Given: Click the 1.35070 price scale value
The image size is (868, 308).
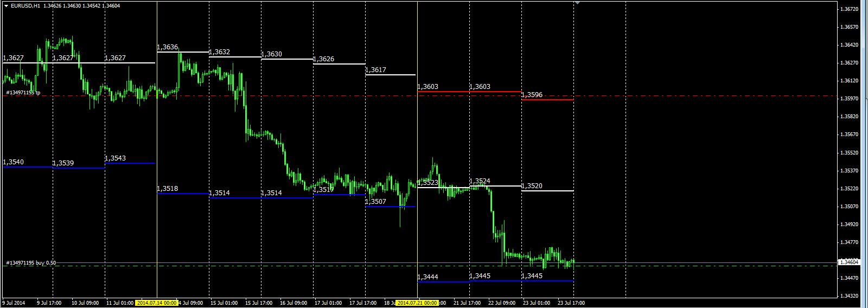Looking at the screenshot, I should pos(850,207).
